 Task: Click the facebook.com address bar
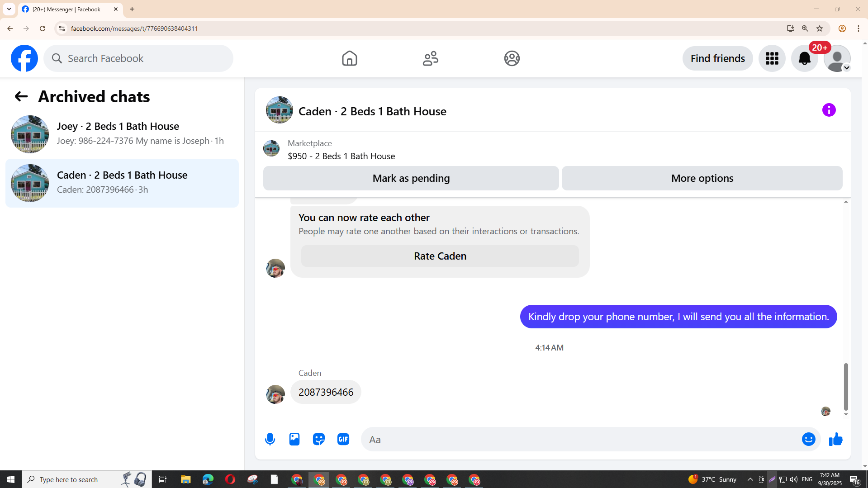pos(421,28)
